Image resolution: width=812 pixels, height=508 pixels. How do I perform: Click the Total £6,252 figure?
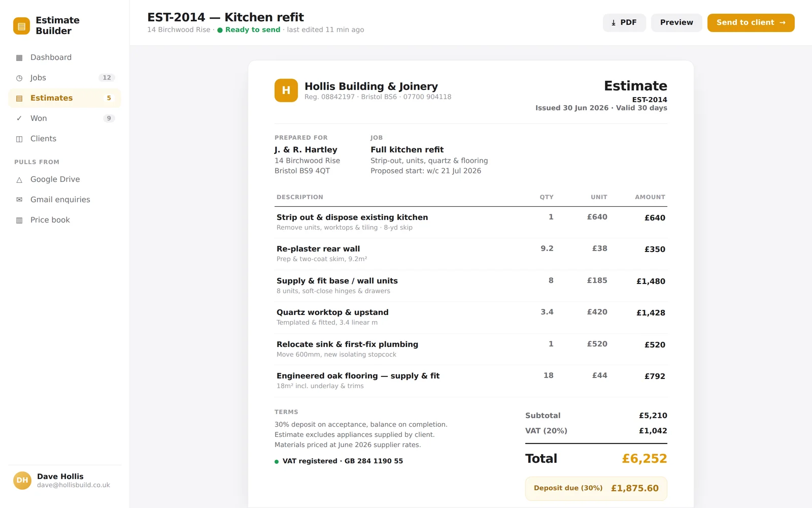click(645, 459)
